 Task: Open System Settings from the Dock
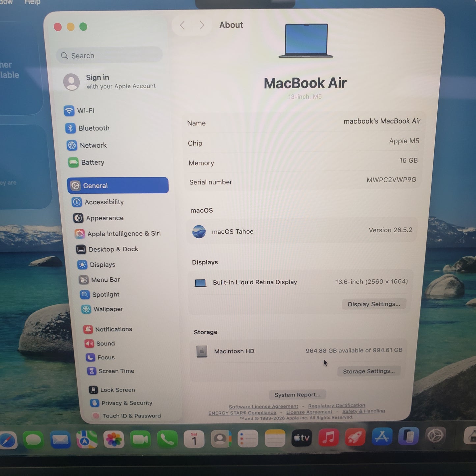point(435,436)
